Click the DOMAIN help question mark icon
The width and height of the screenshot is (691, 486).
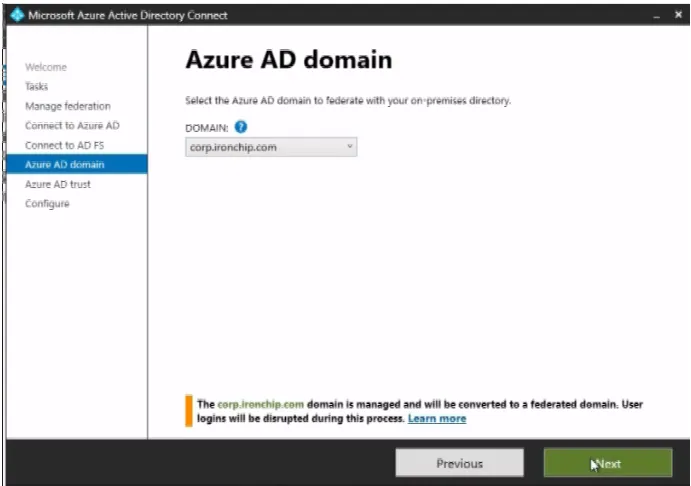click(241, 127)
